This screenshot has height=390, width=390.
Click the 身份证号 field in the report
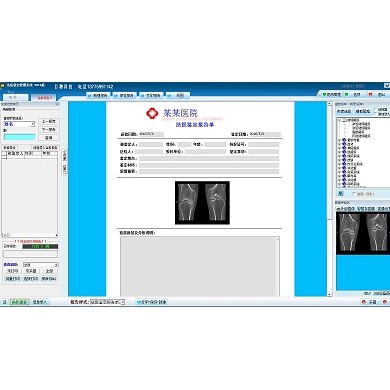click(264, 145)
